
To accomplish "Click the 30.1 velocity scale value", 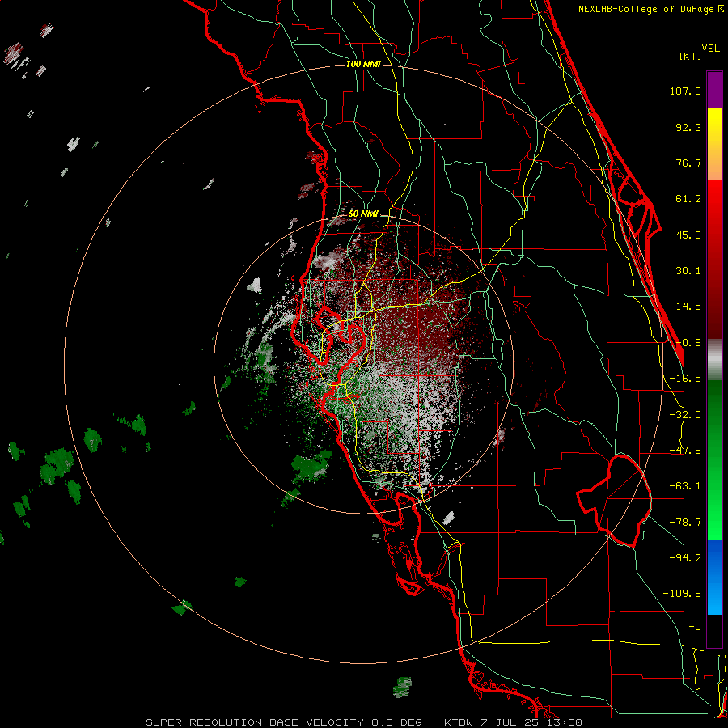I will 688,271.
